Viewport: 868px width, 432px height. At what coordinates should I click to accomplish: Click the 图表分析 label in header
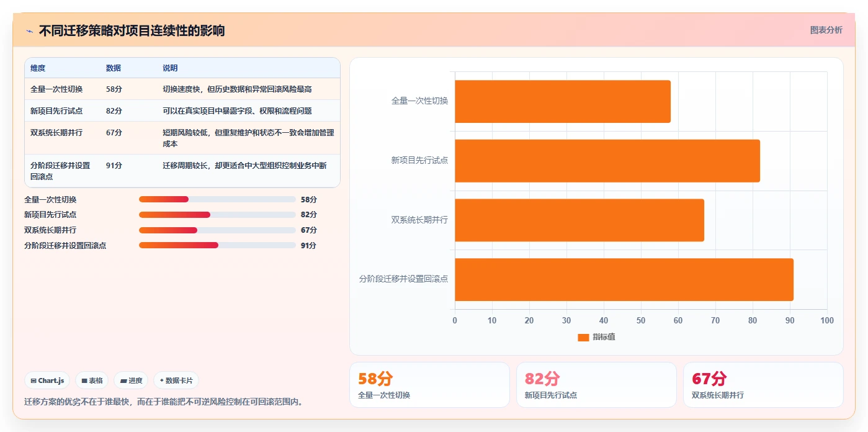(x=826, y=30)
